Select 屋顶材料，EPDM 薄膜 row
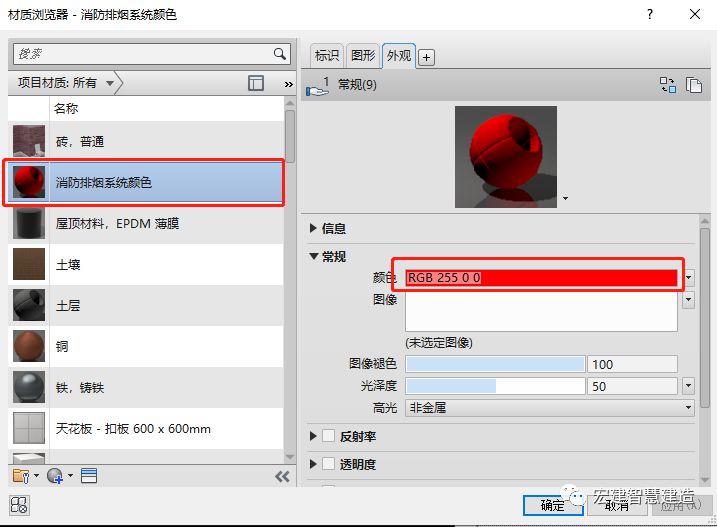The height and width of the screenshot is (527, 717). click(x=146, y=223)
